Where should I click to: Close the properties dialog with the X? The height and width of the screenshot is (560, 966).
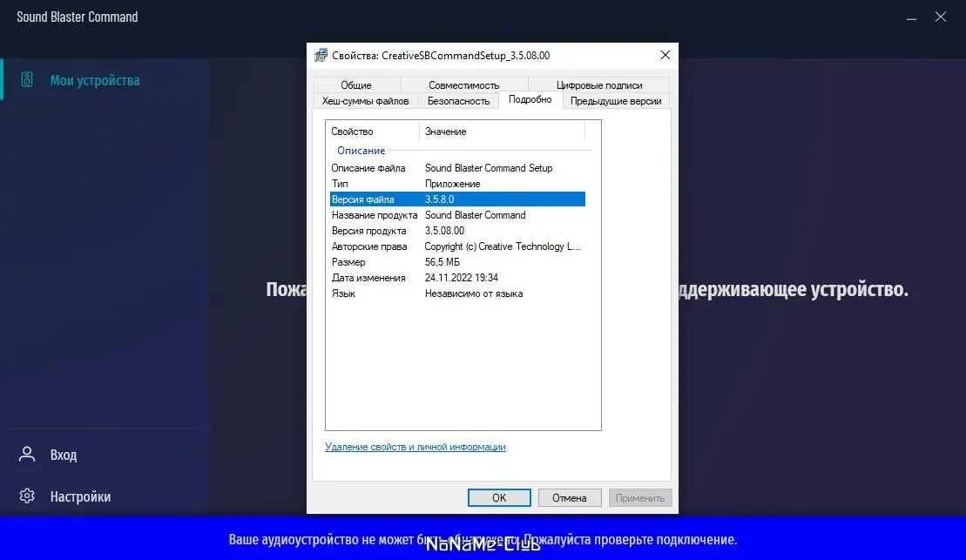point(665,55)
